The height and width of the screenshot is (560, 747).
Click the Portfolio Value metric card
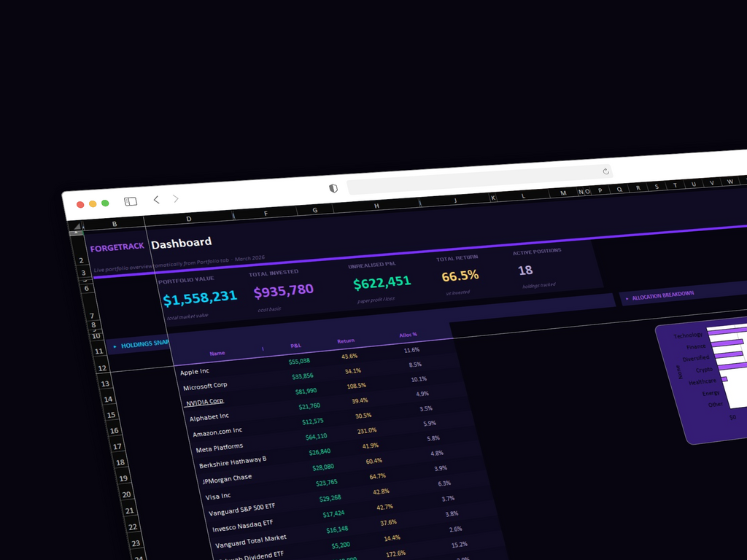point(199,292)
